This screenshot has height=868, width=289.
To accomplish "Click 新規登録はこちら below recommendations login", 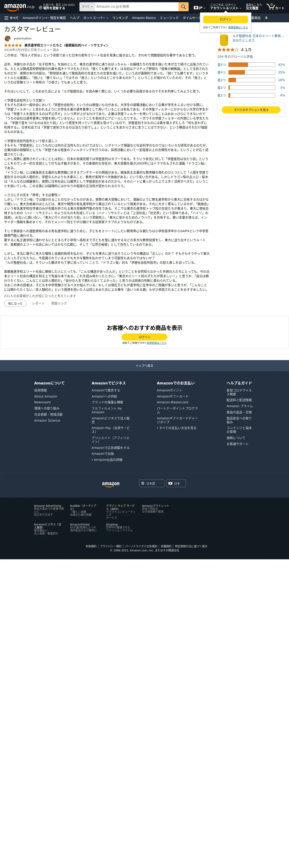I will [x=156, y=343].
